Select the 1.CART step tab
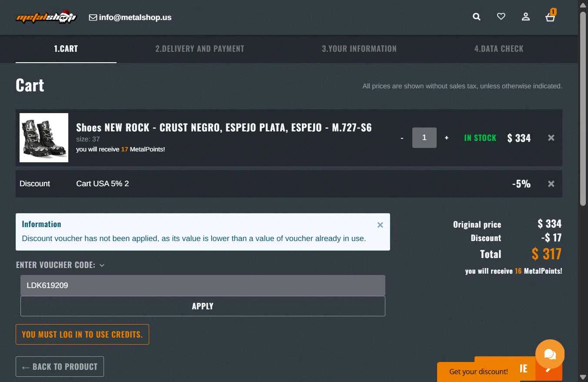 coord(66,49)
